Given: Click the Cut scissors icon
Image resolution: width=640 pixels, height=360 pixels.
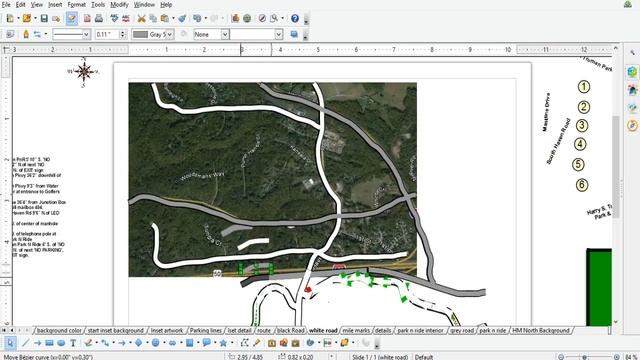Looking at the screenshot, I should pos(141,18).
